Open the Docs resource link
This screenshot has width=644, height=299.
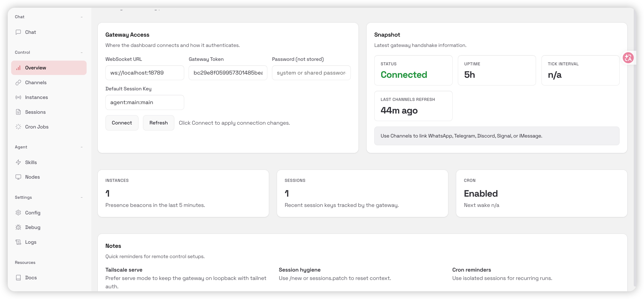click(x=31, y=278)
